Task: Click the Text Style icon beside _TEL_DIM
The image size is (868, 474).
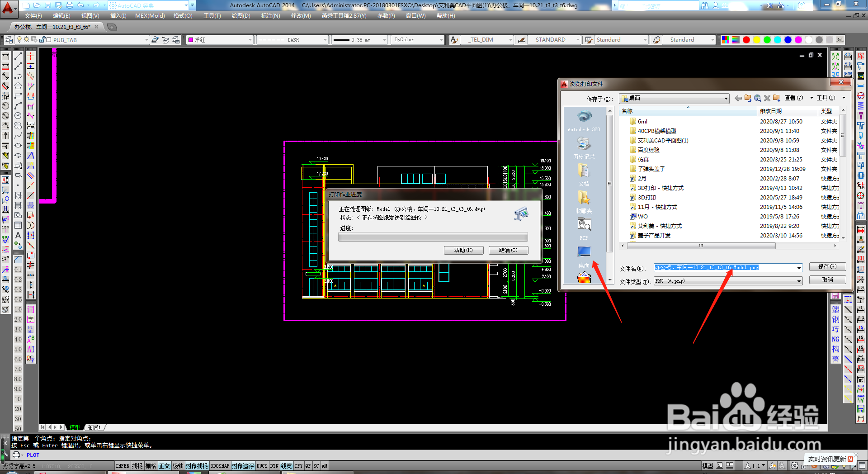Action: pyautogui.click(x=454, y=40)
